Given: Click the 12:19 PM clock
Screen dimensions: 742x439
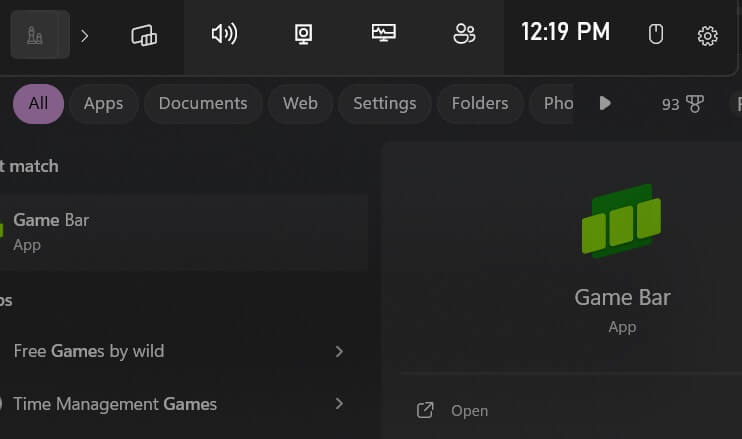Looking at the screenshot, I should (x=565, y=32).
